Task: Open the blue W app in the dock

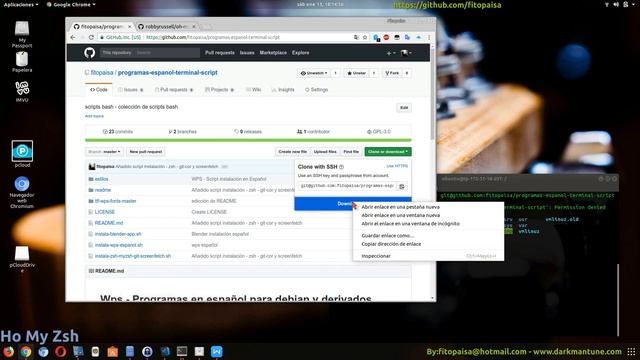Action: (216, 351)
